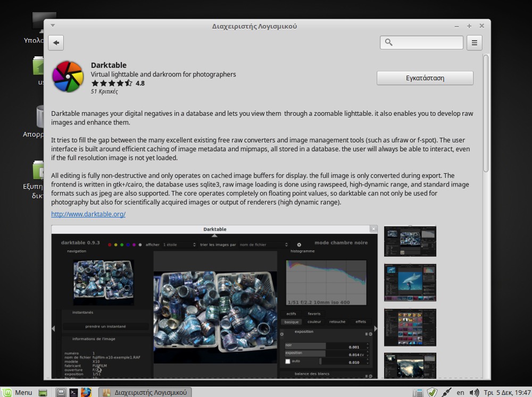
Task: Launch the terminal from the panel
Action: 73,392
